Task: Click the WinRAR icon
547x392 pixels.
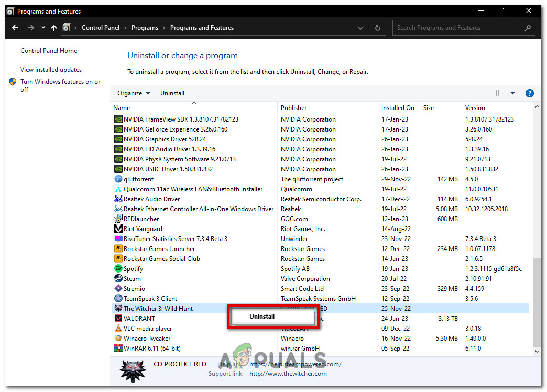Action: 118,348
